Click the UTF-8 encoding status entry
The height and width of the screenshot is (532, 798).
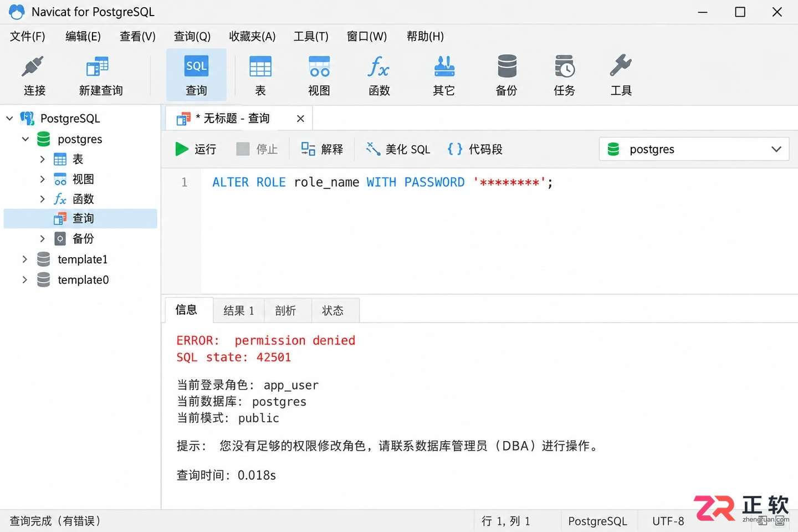(668, 521)
